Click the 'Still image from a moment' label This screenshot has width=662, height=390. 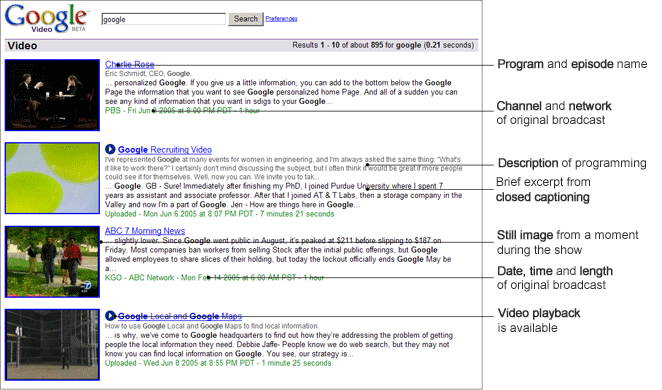pos(568,242)
